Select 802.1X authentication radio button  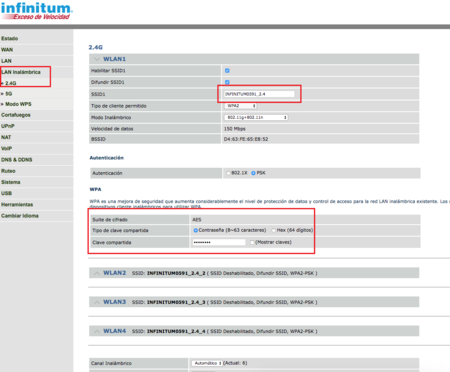[228, 173]
